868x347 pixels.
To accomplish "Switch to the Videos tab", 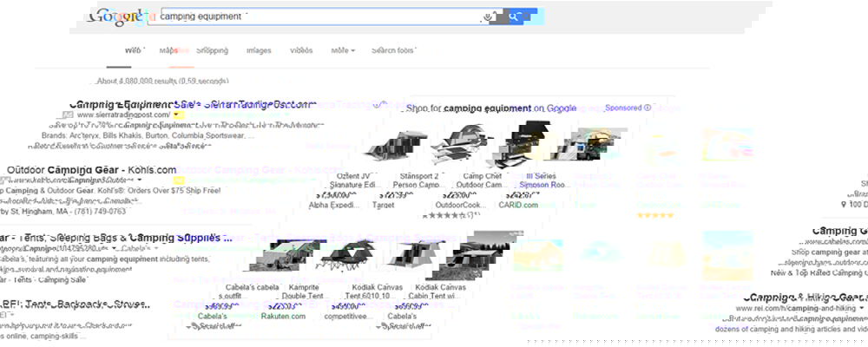I will (301, 50).
